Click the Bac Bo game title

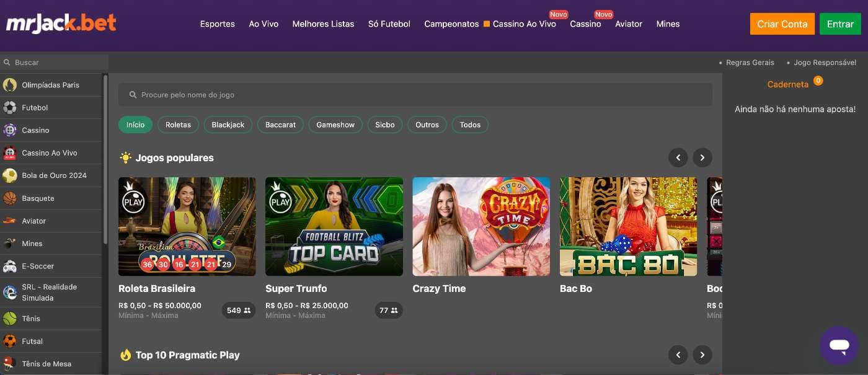point(576,289)
